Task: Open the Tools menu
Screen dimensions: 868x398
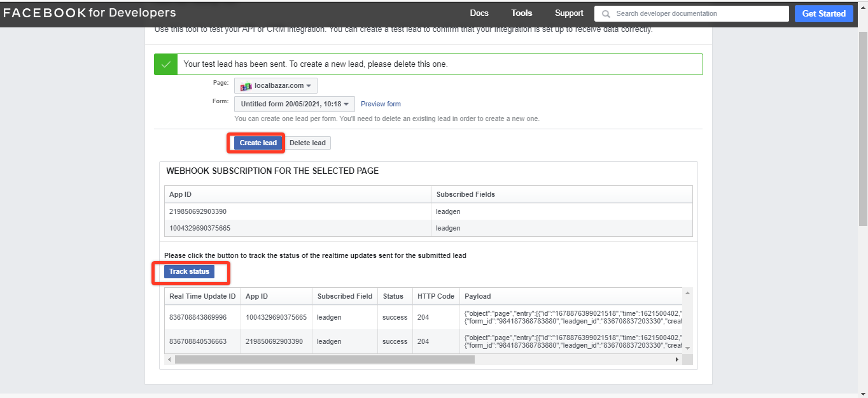Action: pyautogui.click(x=522, y=13)
